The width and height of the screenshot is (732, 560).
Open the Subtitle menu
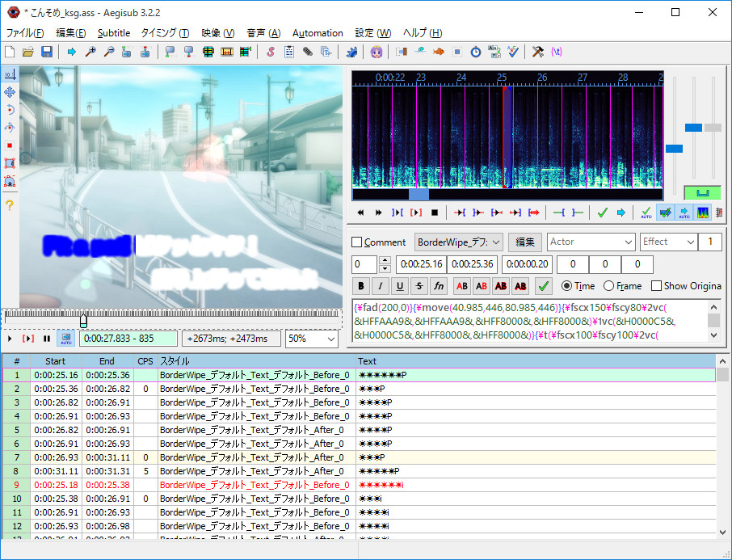114,33
